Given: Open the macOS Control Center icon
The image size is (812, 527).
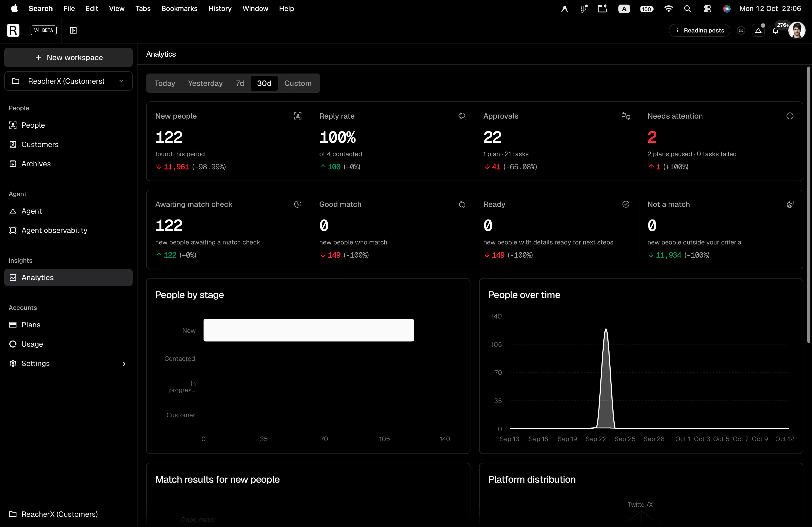Looking at the screenshot, I should [x=707, y=9].
